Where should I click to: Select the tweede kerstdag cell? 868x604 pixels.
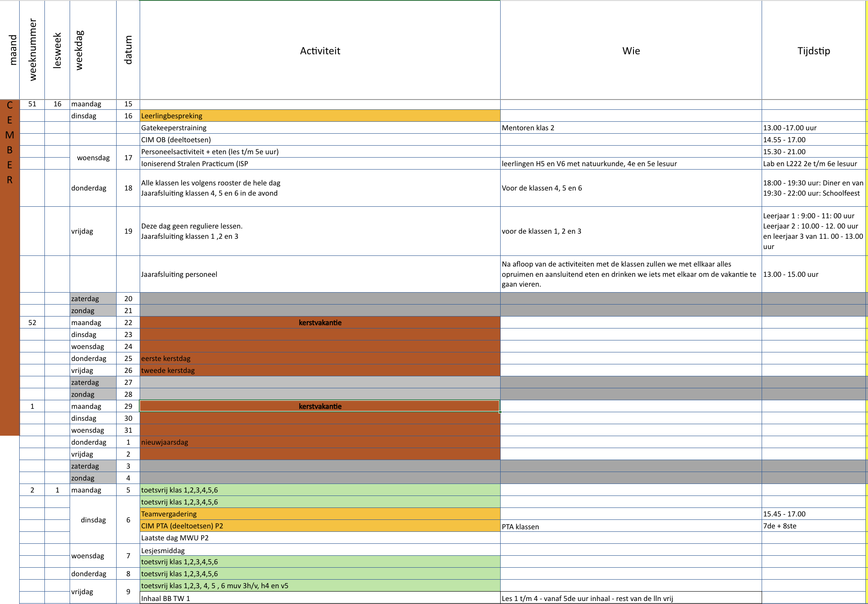[x=320, y=370]
